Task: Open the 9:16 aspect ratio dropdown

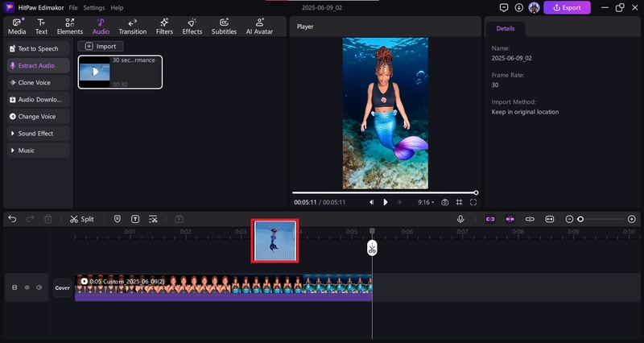Action: (x=426, y=202)
